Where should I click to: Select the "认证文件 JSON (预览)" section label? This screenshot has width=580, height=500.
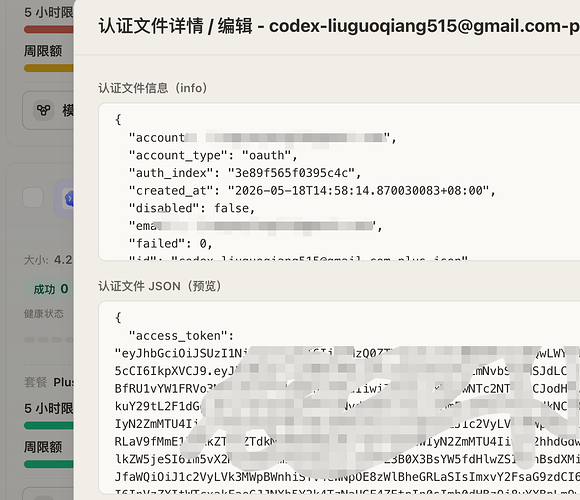(x=159, y=286)
